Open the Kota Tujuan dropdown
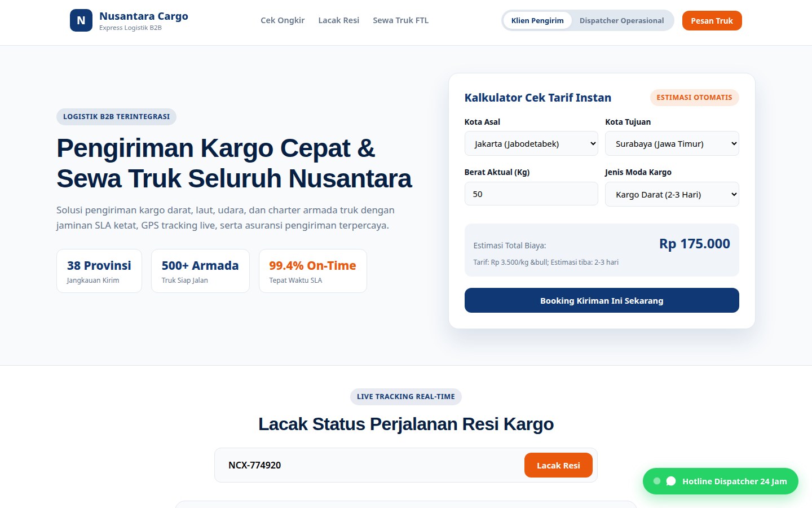The height and width of the screenshot is (508, 812). coord(672,143)
